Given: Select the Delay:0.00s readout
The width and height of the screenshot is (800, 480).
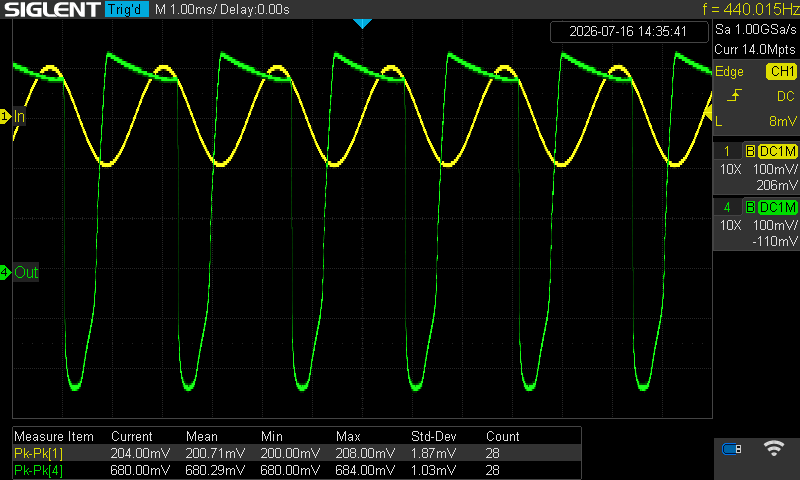Looking at the screenshot, I should click(254, 10).
